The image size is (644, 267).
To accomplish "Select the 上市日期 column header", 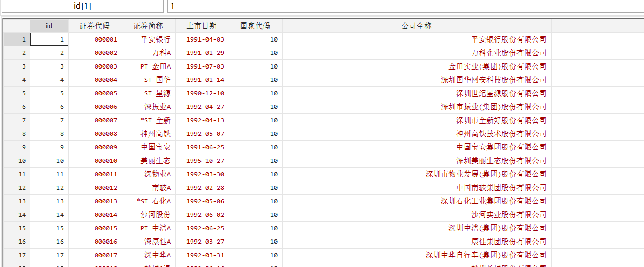I will point(202,26).
